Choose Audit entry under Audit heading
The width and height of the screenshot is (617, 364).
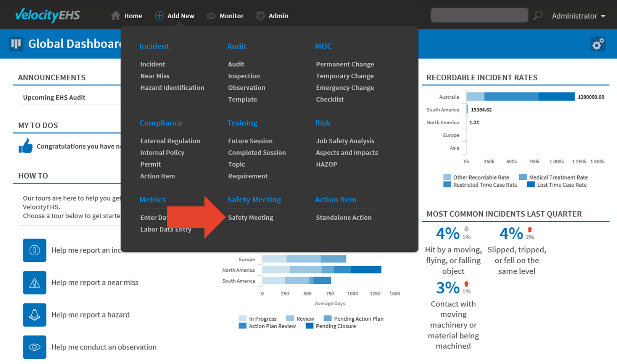coord(236,64)
